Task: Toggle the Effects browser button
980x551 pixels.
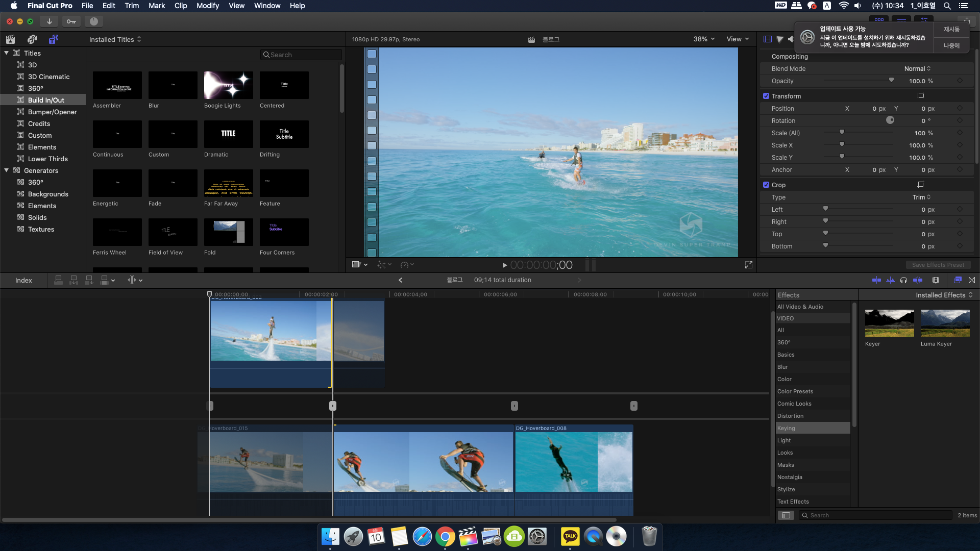Action: [958, 280]
